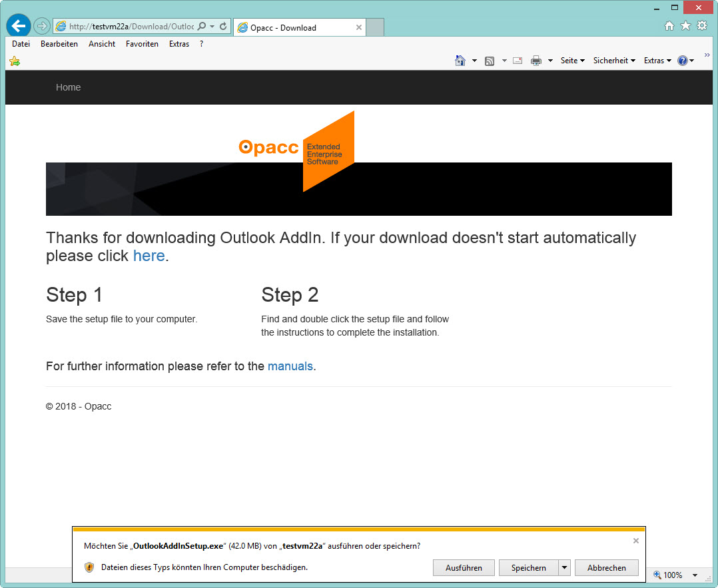This screenshot has height=588, width=718.
Task: Expand command bar overflow chevron
Action: [707, 55]
